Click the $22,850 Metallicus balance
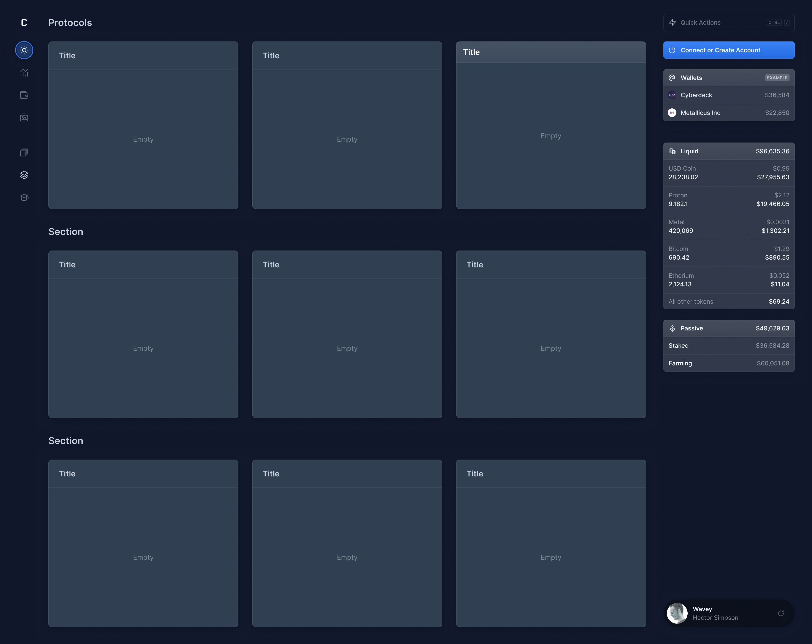 coord(777,113)
